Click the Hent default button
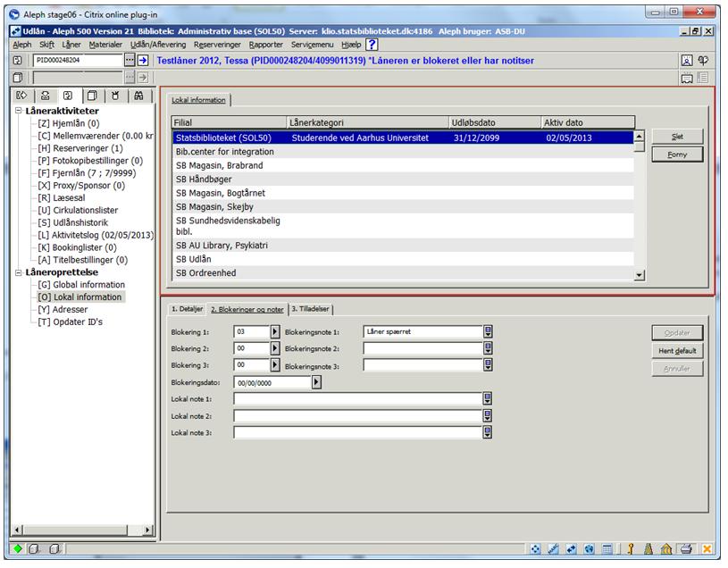Viewport: 728px width, 568px height. 677,351
